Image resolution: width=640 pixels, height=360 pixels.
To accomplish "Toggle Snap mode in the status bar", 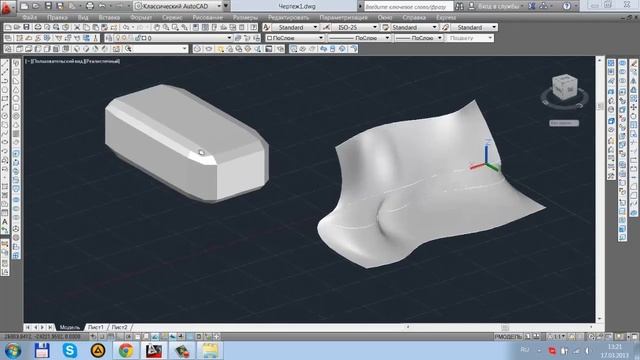I will click(x=102, y=337).
